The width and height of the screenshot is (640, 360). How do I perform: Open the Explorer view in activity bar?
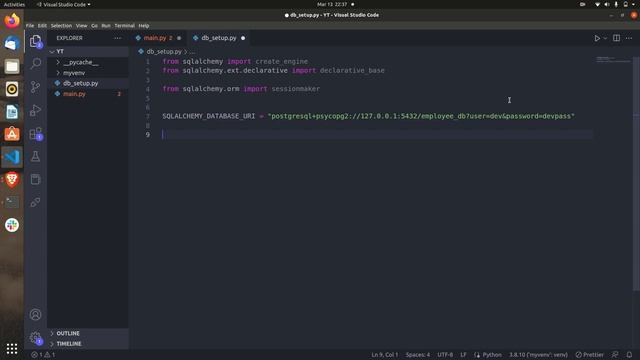click(x=36, y=41)
